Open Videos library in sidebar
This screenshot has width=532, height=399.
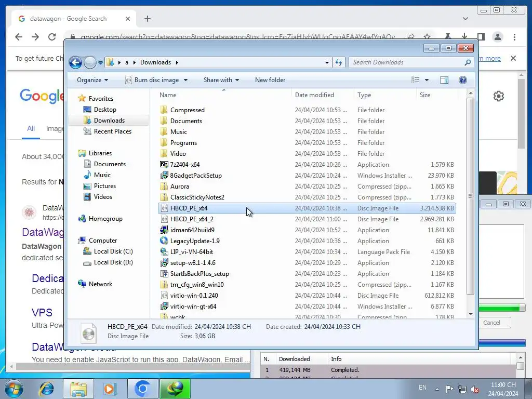tap(98, 197)
